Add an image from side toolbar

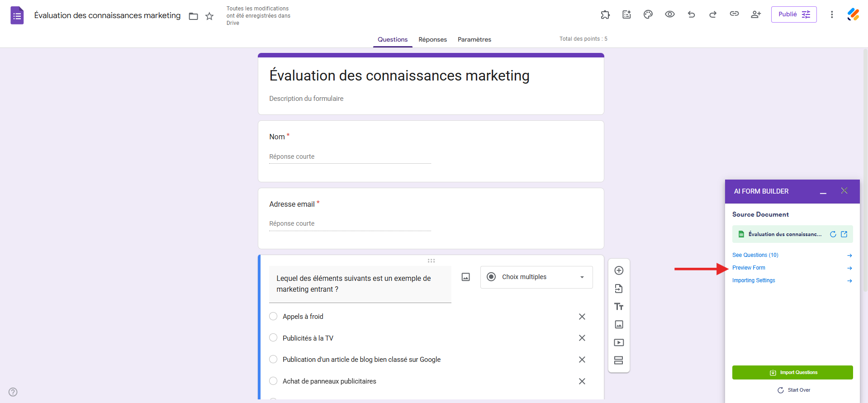point(619,324)
